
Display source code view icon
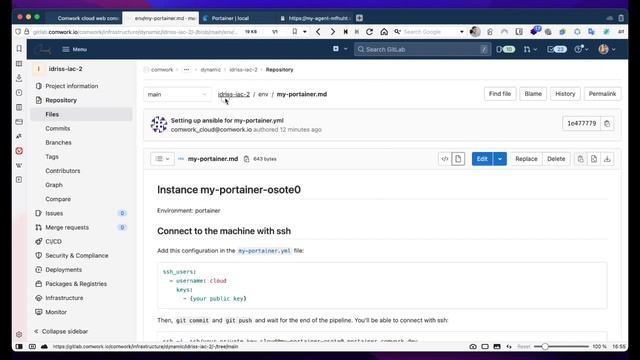click(445, 159)
